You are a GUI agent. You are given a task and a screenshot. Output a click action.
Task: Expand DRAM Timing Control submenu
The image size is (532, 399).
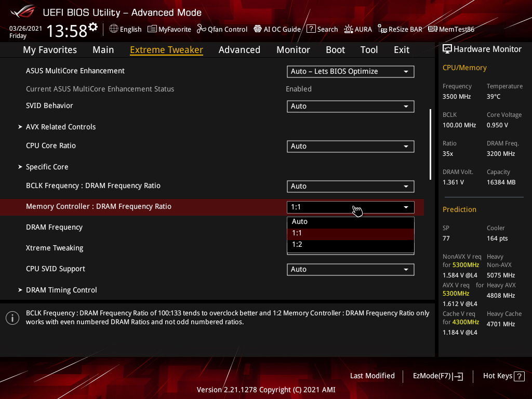pyautogui.click(x=58, y=290)
